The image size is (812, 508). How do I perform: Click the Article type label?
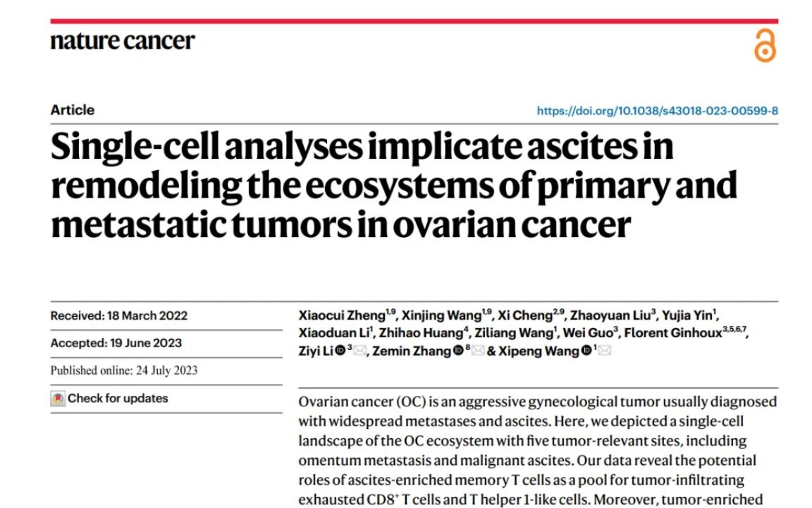tap(73, 110)
